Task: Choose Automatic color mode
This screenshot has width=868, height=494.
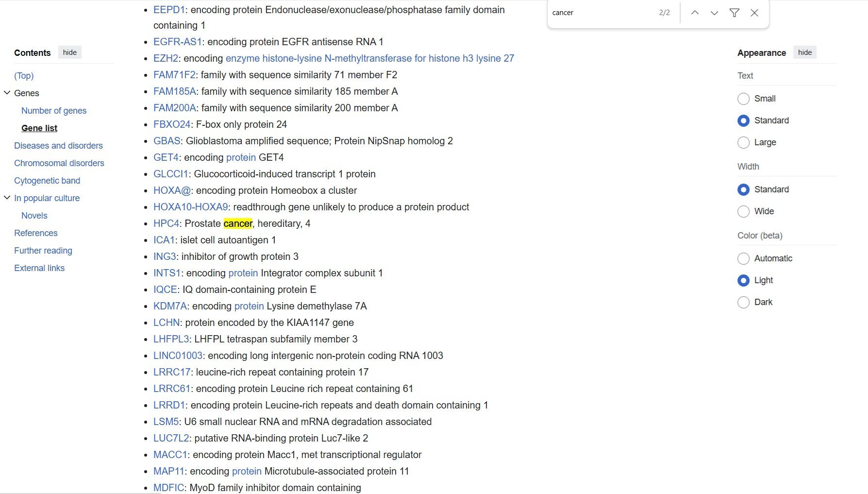Action: coord(743,258)
